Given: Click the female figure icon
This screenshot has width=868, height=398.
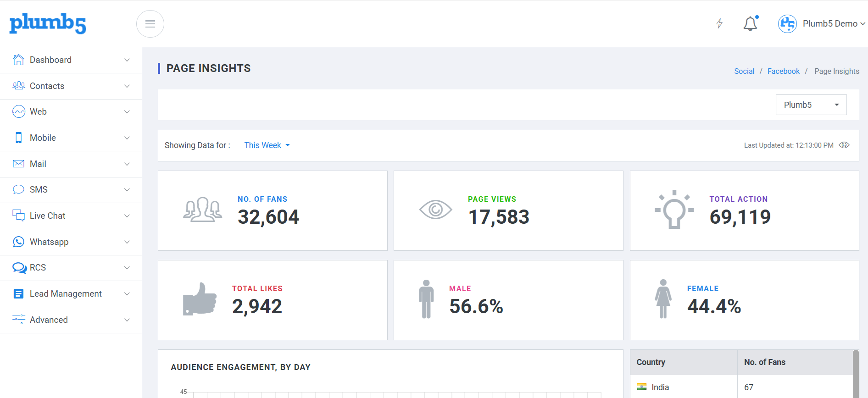Looking at the screenshot, I should (663, 299).
